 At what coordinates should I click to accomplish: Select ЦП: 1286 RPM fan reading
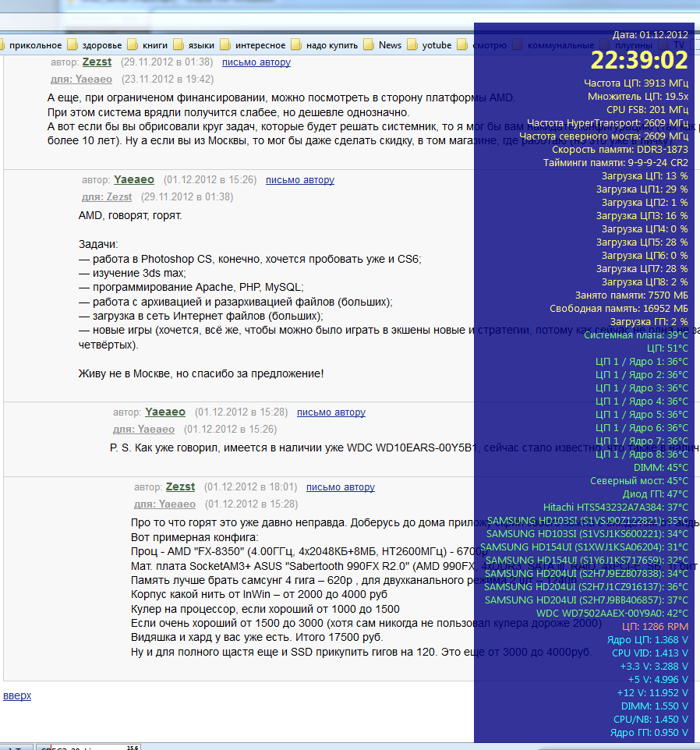[655, 627]
